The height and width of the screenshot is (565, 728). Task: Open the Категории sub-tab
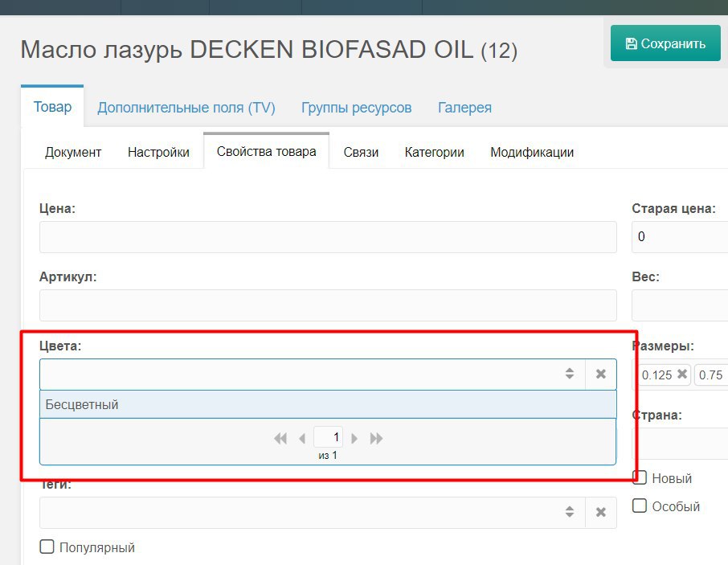coord(434,152)
